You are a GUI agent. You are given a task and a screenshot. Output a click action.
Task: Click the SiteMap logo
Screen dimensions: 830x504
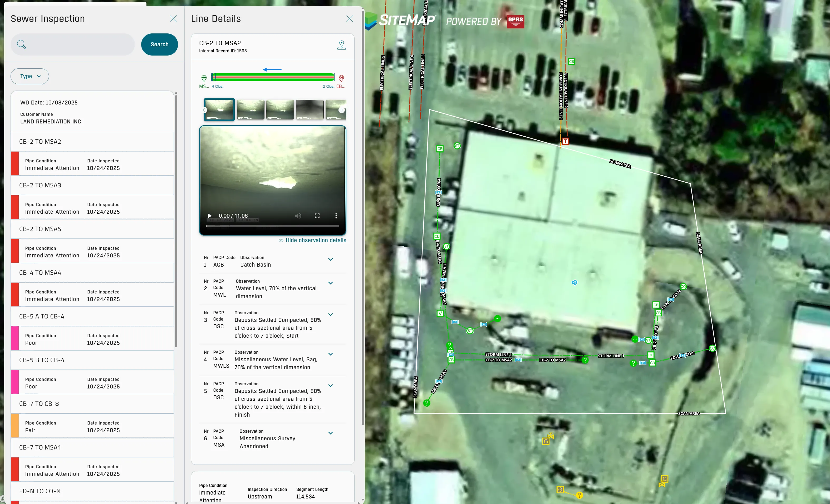401,20
